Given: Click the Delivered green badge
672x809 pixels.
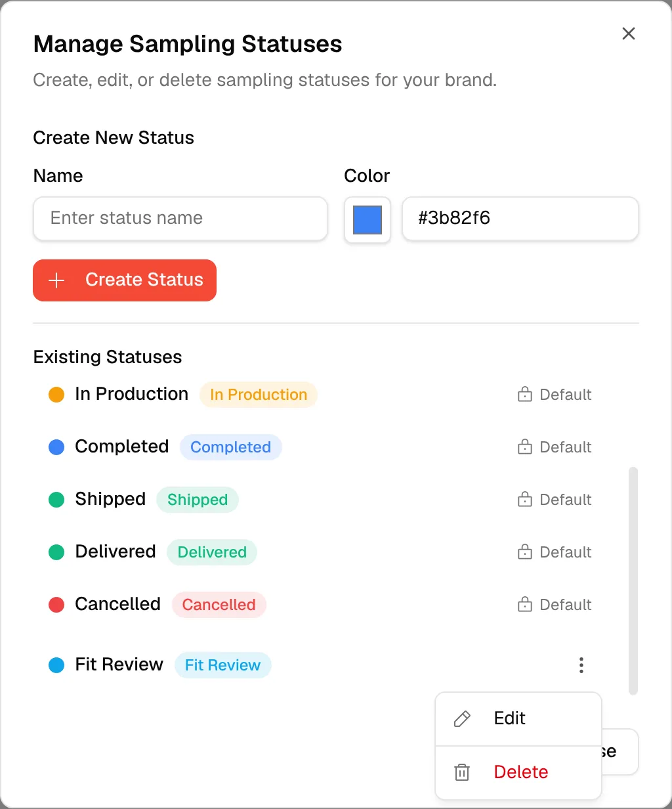Looking at the screenshot, I should [212, 552].
